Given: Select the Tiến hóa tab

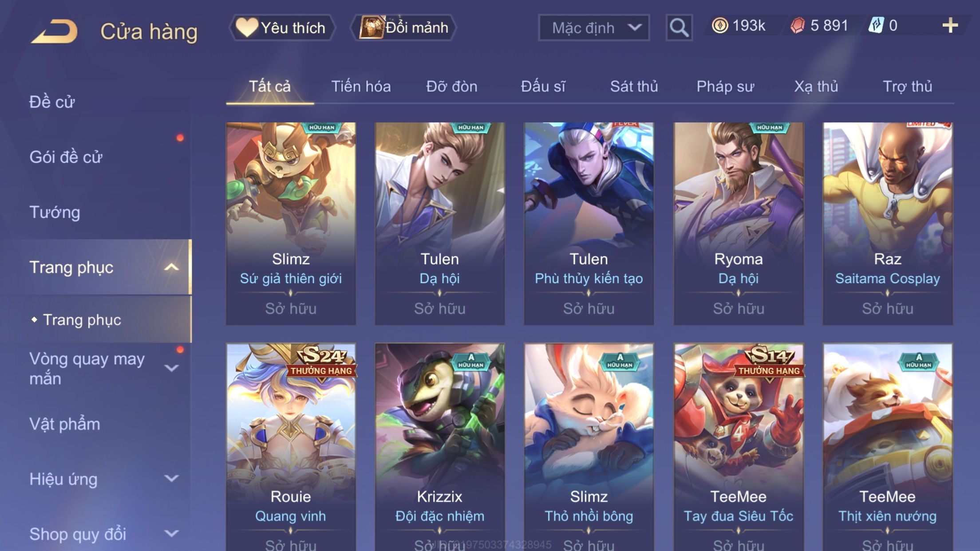Looking at the screenshot, I should tap(361, 87).
